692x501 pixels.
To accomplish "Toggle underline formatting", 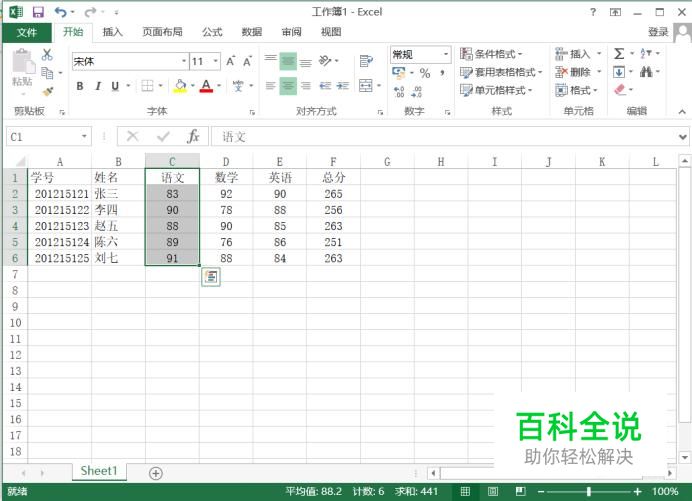I will [115, 86].
